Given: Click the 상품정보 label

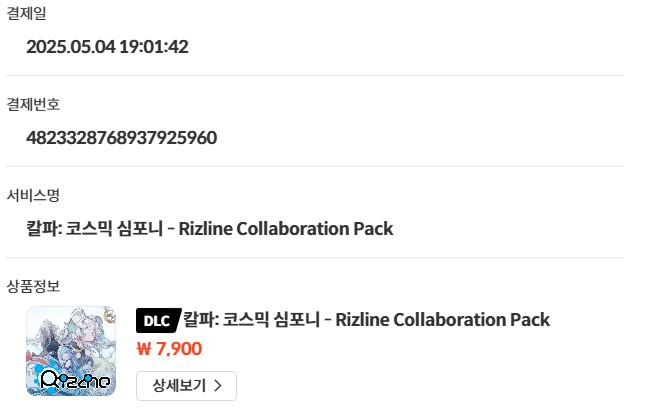Looking at the screenshot, I should coord(33,286).
